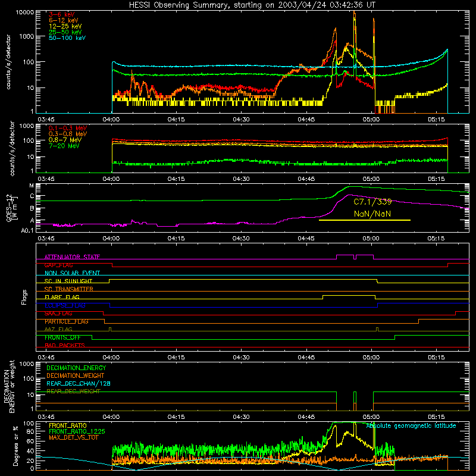Click the 04:30 tick label under Flags panel

pyautogui.click(x=242, y=358)
